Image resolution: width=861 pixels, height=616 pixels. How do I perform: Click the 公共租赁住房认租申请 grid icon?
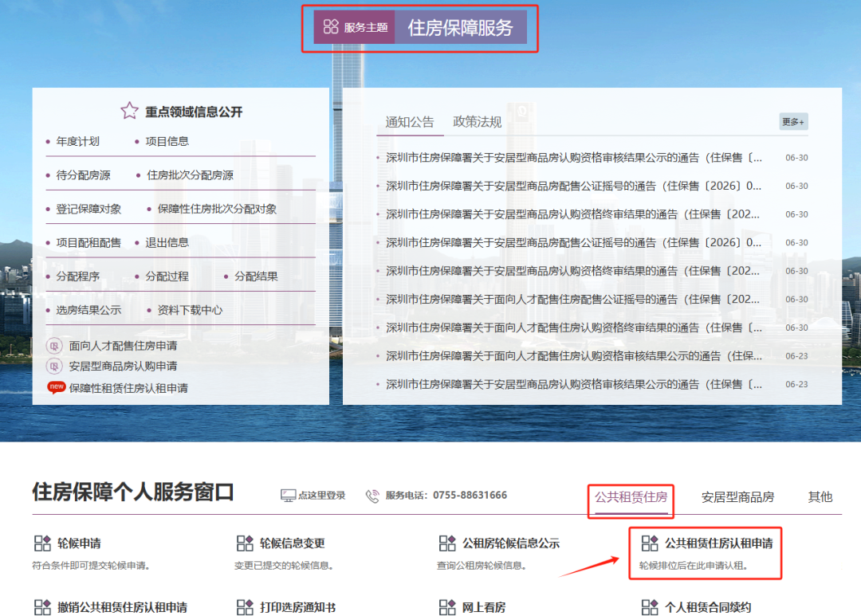[x=651, y=543]
